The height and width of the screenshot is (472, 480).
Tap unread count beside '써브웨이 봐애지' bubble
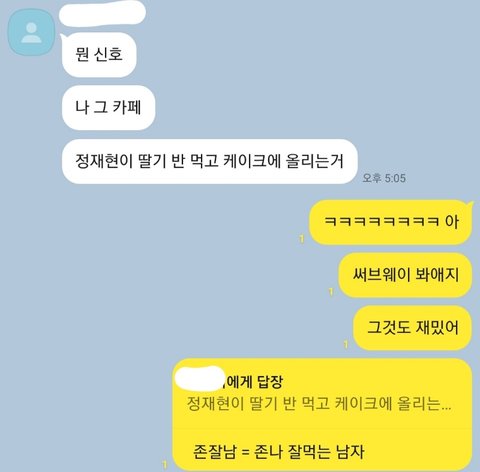tap(331, 292)
